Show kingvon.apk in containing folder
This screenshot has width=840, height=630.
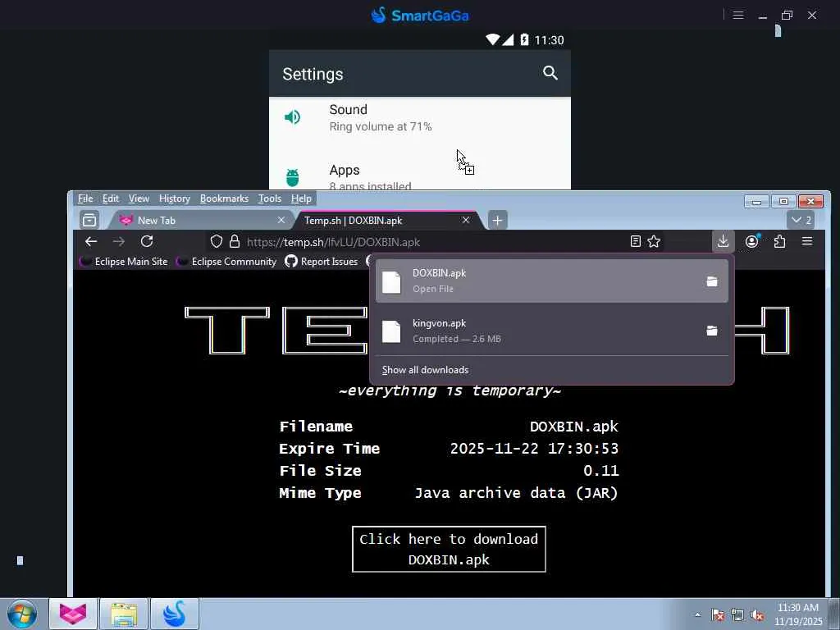[x=711, y=331]
